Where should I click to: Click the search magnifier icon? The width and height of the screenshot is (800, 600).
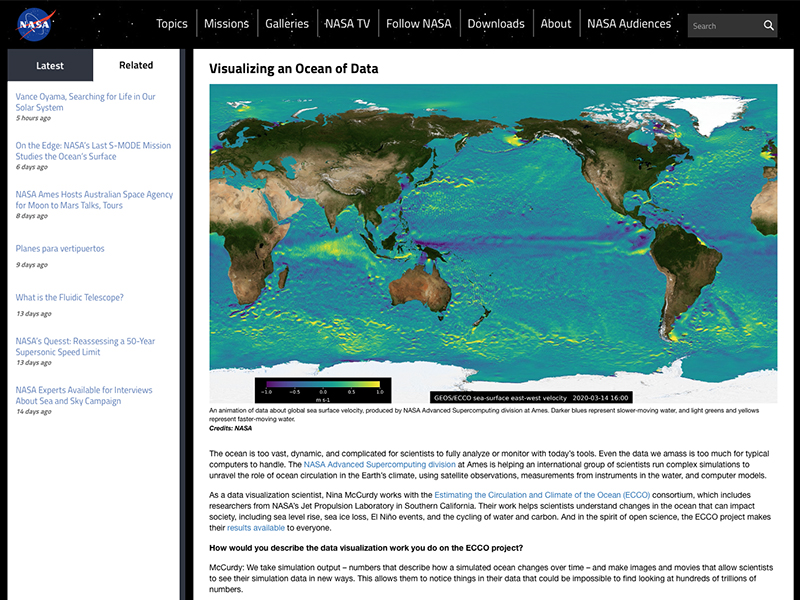pos(768,26)
